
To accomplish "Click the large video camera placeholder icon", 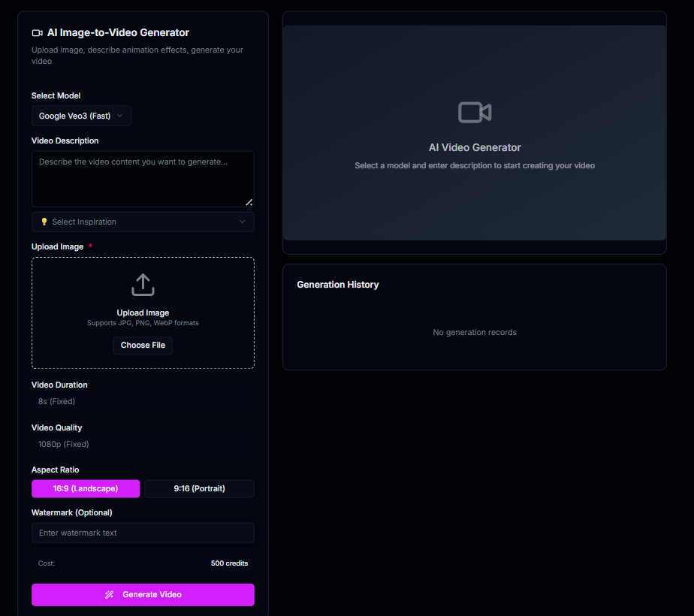I will (475, 113).
